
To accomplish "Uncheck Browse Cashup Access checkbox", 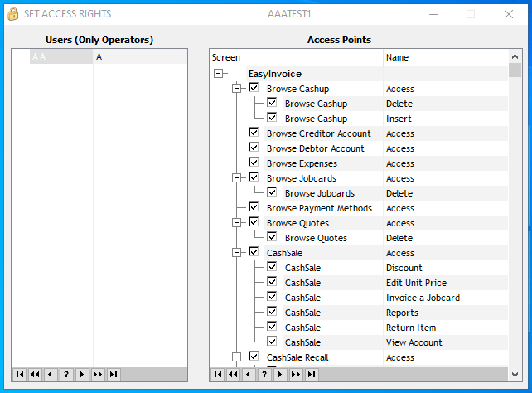I will 254,88.
